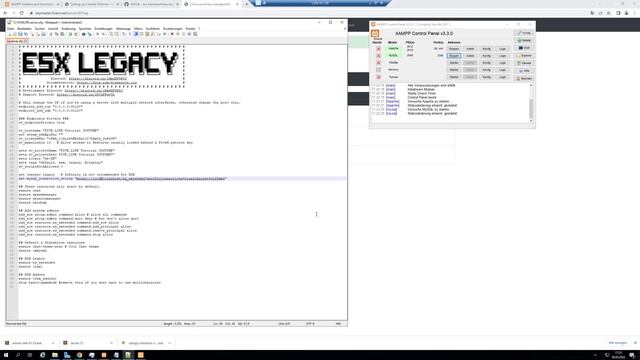
Task: Create a new file in Notepad++ toolbar
Action: pyautogui.click(x=9, y=34)
